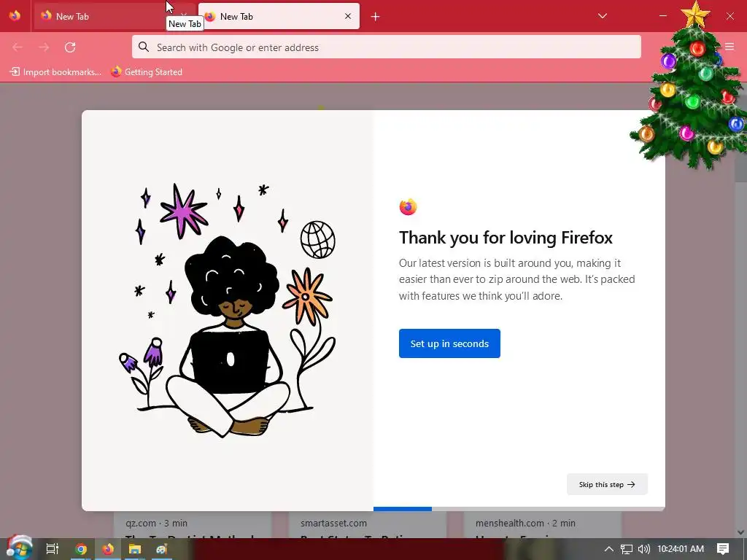Open Import bookmarks from bookmarks toolbar
747x560 pixels.
pos(55,72)
